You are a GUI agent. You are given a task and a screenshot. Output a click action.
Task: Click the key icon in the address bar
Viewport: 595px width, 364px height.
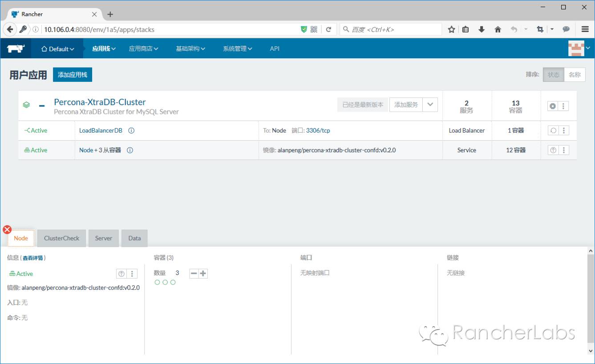pyautogui.click(x=23, y=29)
